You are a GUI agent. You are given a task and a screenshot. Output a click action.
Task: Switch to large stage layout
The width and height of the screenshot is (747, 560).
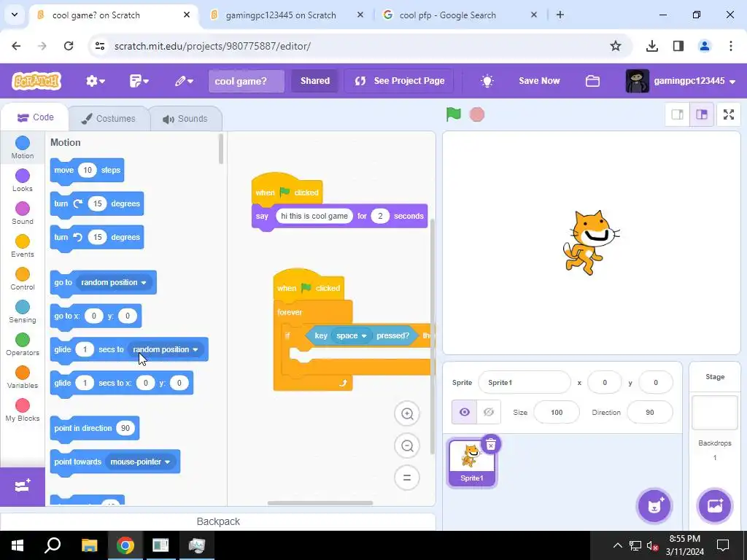point(702,114)
